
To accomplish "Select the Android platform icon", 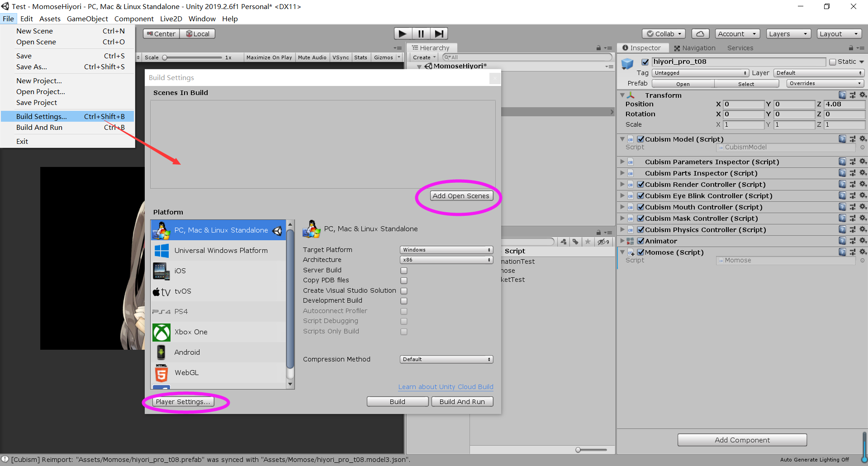I will pyautogui.click(x=161, y=352).
